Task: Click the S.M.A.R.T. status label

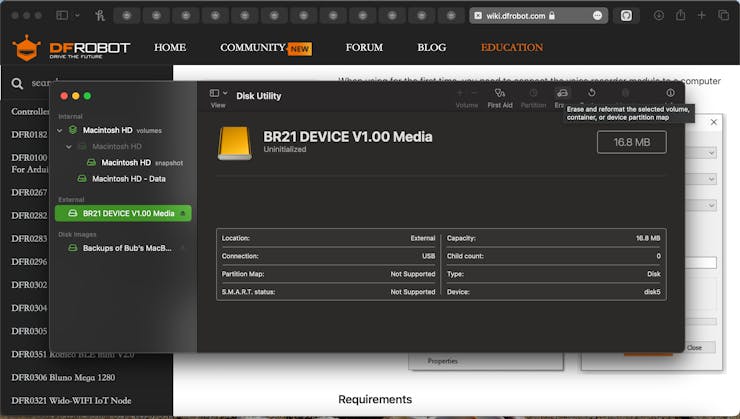Action: coord(248,292)
